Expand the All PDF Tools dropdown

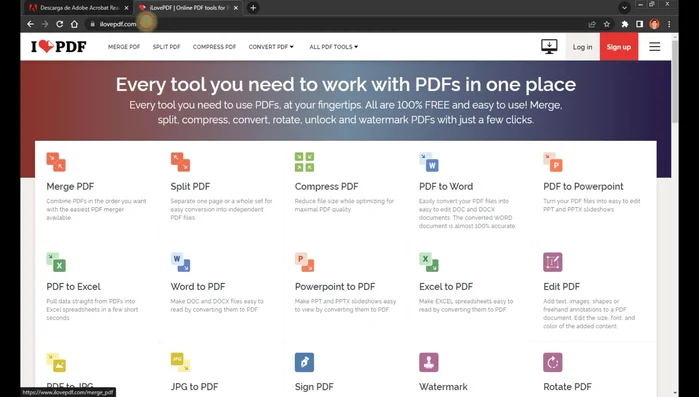[x=334, y=47]
